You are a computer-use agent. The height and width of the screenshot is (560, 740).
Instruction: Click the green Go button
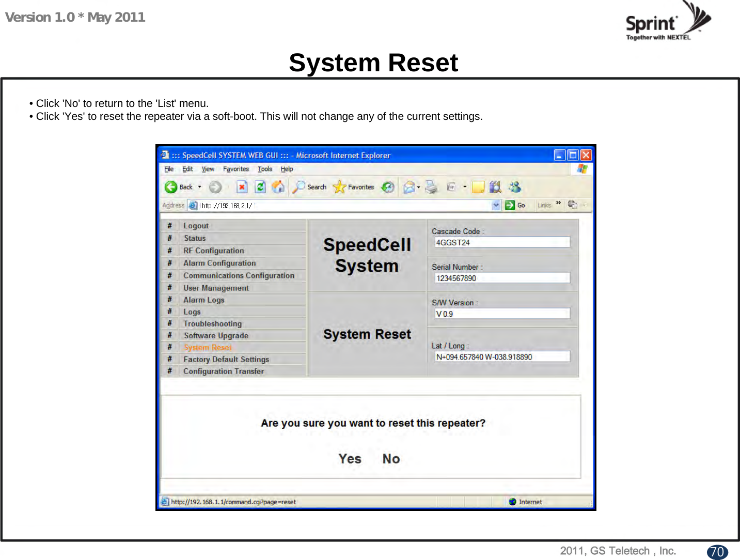[515, 205]
